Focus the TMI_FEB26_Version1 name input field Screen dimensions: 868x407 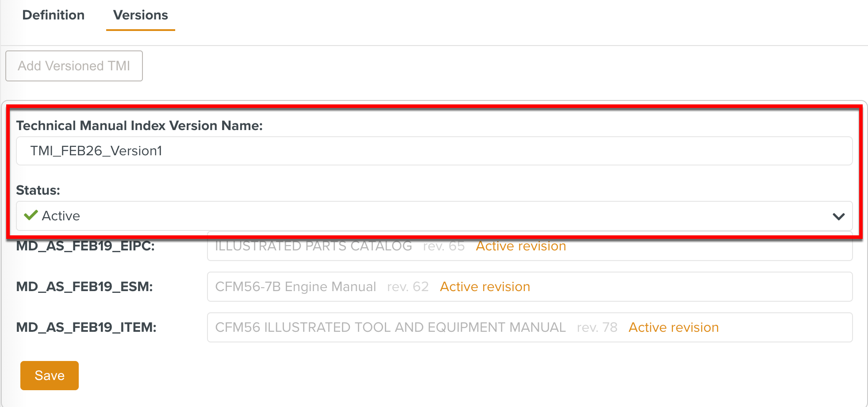(434, 151)
